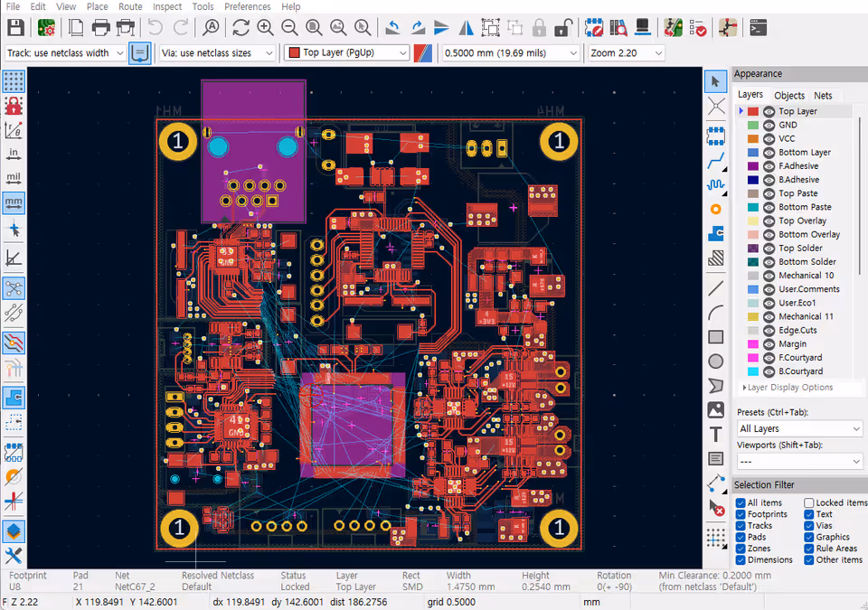Open Top Layer (PgUp) layer selector
The image size is (868, 610).
pyautogui.click(x=347, y=53)
